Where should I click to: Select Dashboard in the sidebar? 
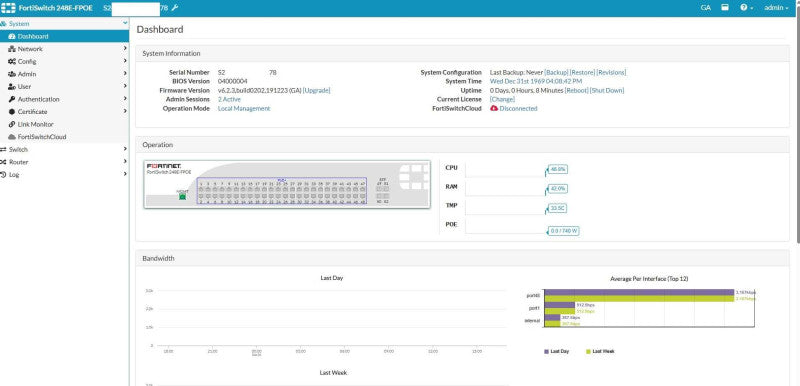[x=64, y=36]
